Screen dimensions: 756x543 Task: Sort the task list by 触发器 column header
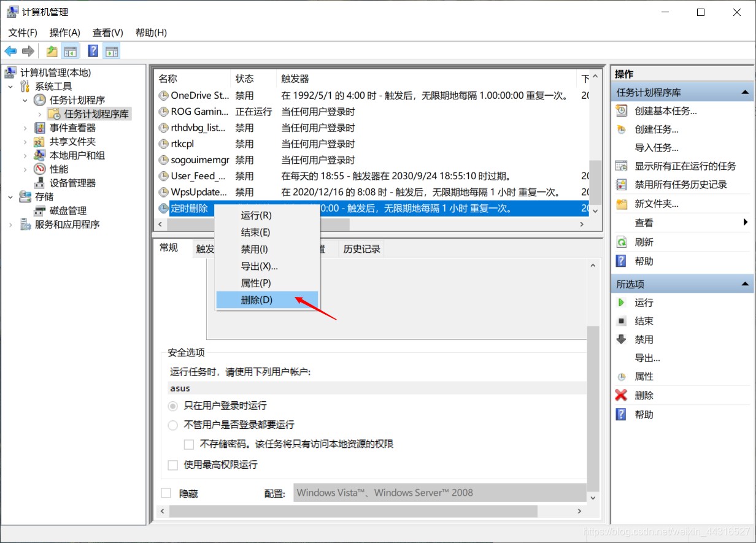pyautogui.click(x=426, y=79)
